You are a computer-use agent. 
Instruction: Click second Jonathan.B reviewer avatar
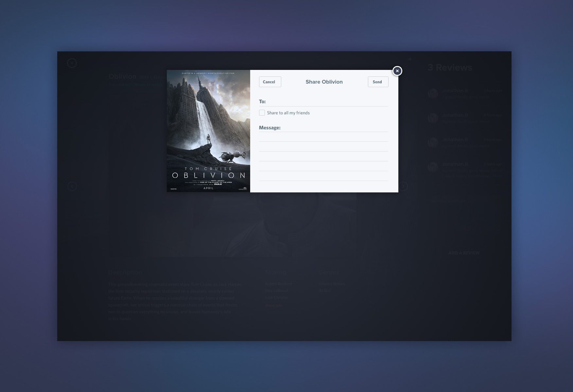tap(433, 118)
